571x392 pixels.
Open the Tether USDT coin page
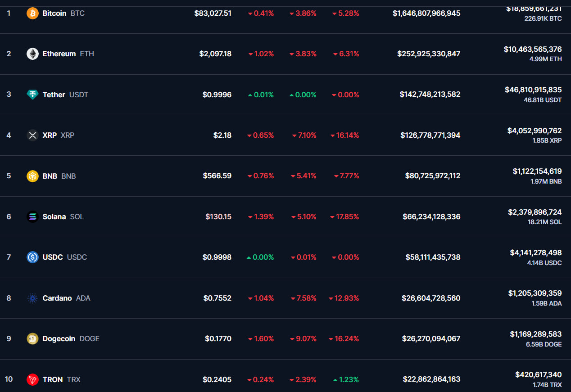65,95
